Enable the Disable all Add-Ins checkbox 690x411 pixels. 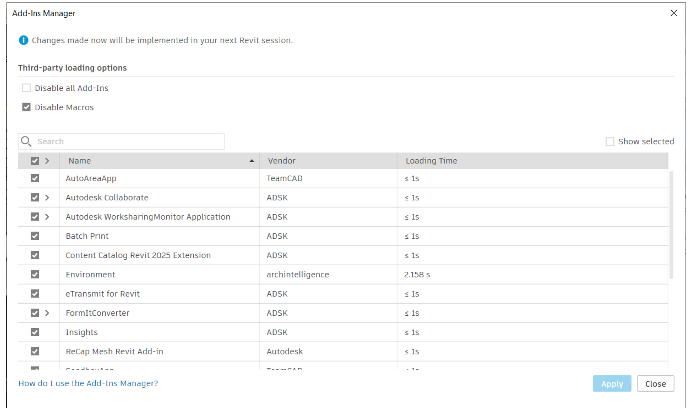(26, 88)
